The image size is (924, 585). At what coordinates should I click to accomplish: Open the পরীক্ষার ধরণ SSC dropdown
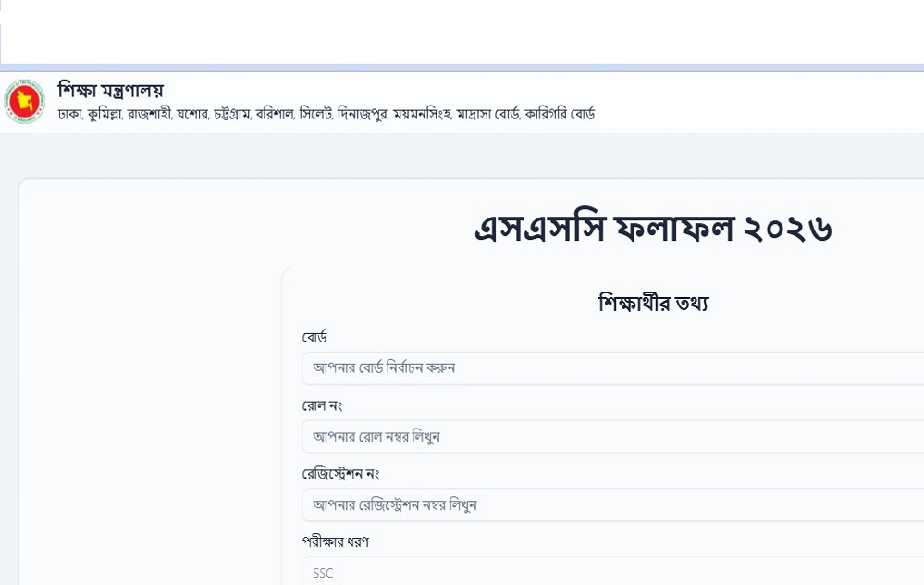point(613,571)
